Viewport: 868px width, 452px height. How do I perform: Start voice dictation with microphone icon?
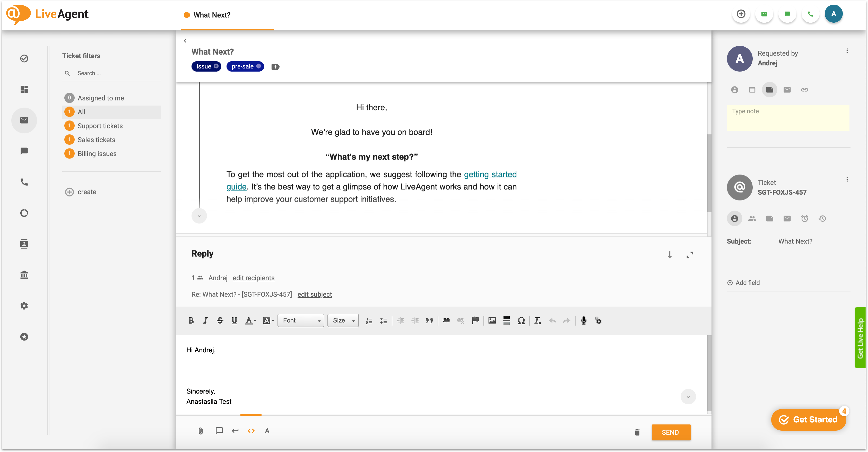pyautogui.click(x=584, y=320)
